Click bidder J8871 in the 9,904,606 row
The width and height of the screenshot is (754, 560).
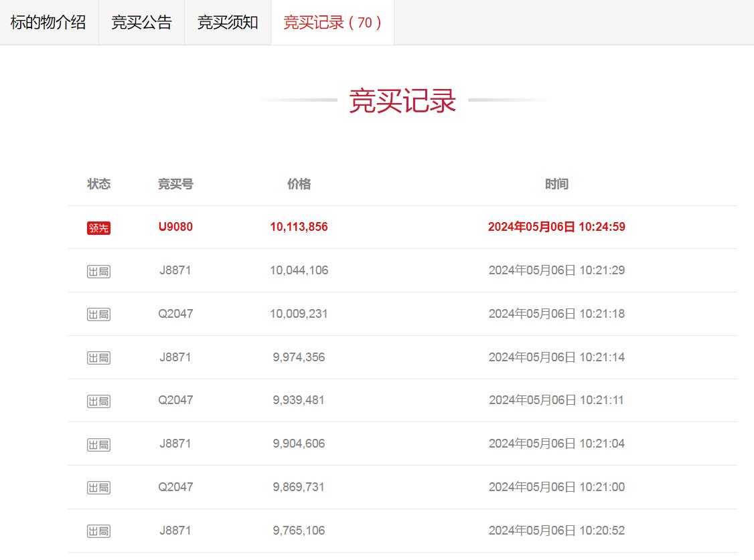click(x=175, y=444)
